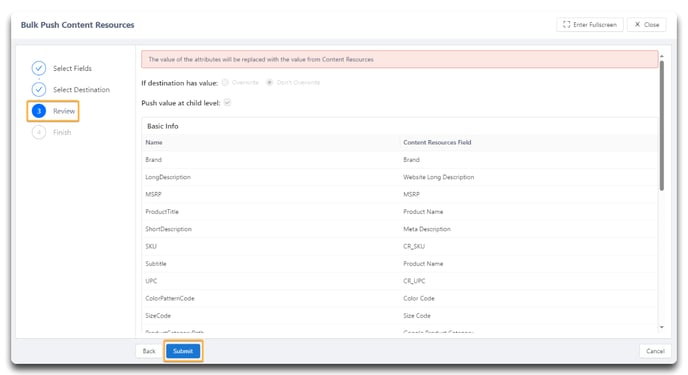Go to the Select Destination step label
The width and height of the screenshot is (688, 375).
coord(82,89)
